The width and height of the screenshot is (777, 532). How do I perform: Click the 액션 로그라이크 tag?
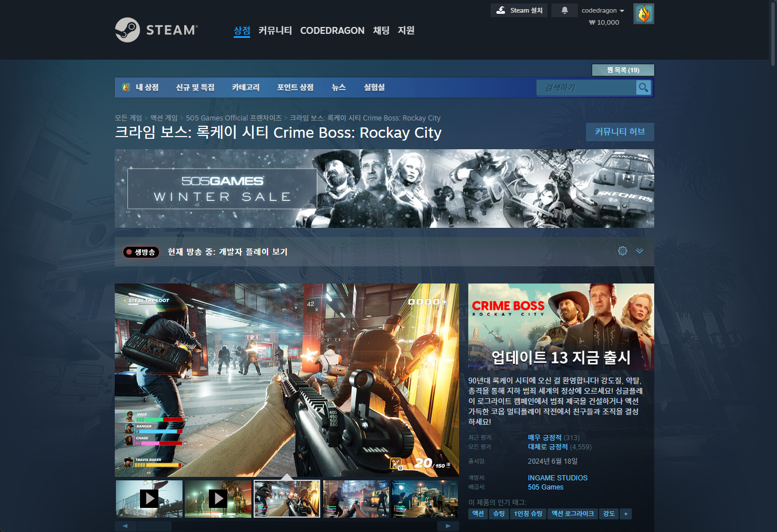click(x=573, y=514)
